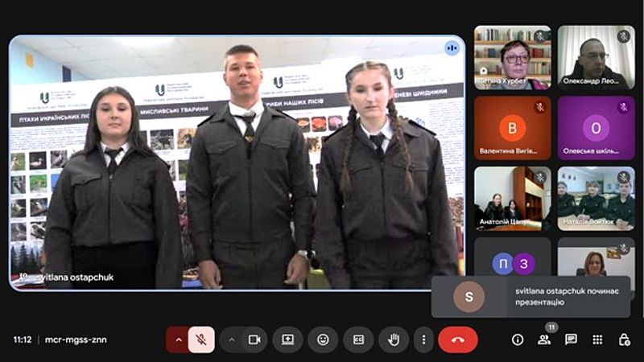Open meeting details info icon
Viewport: 644px width, 362px height.
point(518,339)
